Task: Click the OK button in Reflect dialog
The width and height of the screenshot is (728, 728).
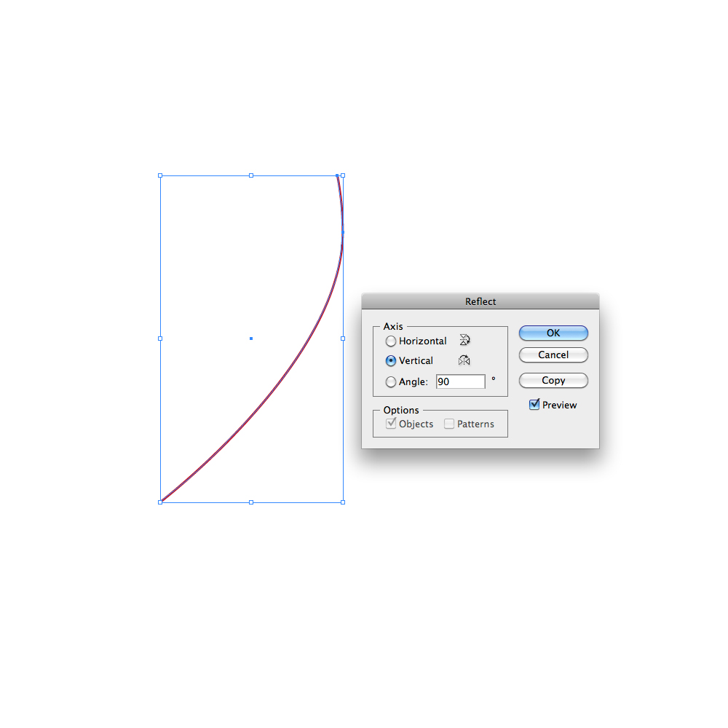Action: pyautogui.click(x=553, y=333)
